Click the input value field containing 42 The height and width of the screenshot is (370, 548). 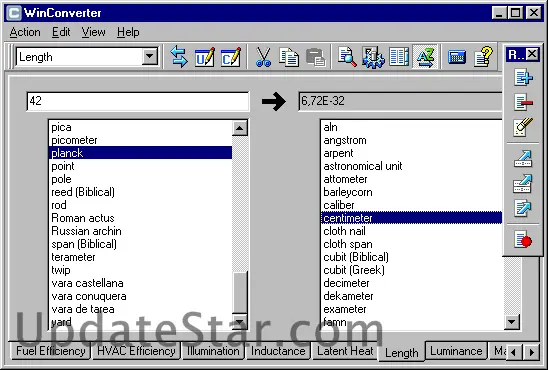click(138, 101)
